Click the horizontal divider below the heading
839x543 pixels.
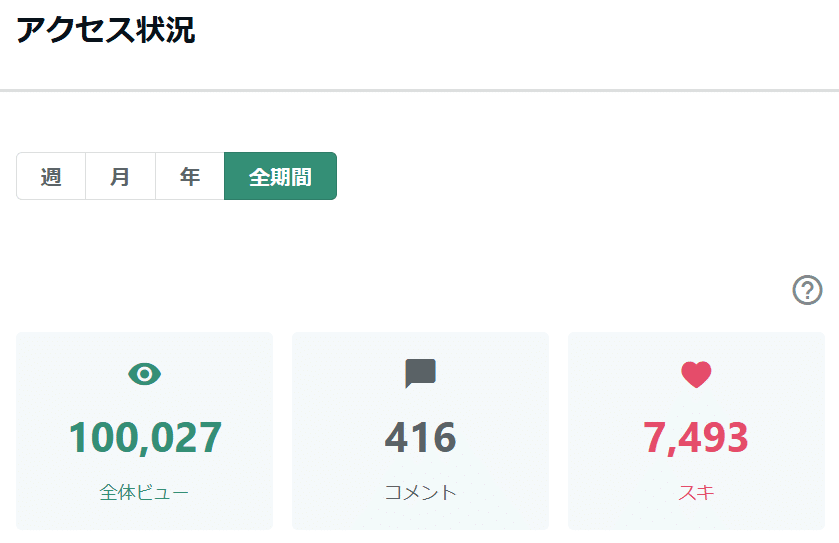click(x=420, y=90)
